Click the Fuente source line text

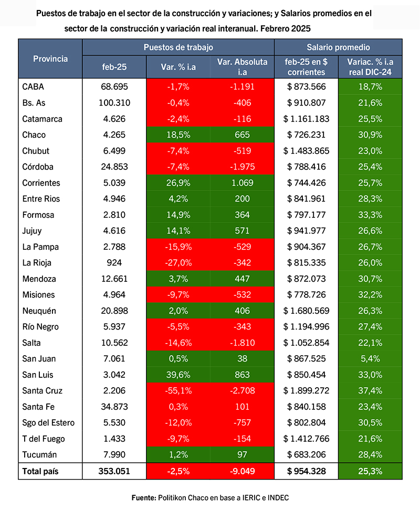tap(210, 497)
